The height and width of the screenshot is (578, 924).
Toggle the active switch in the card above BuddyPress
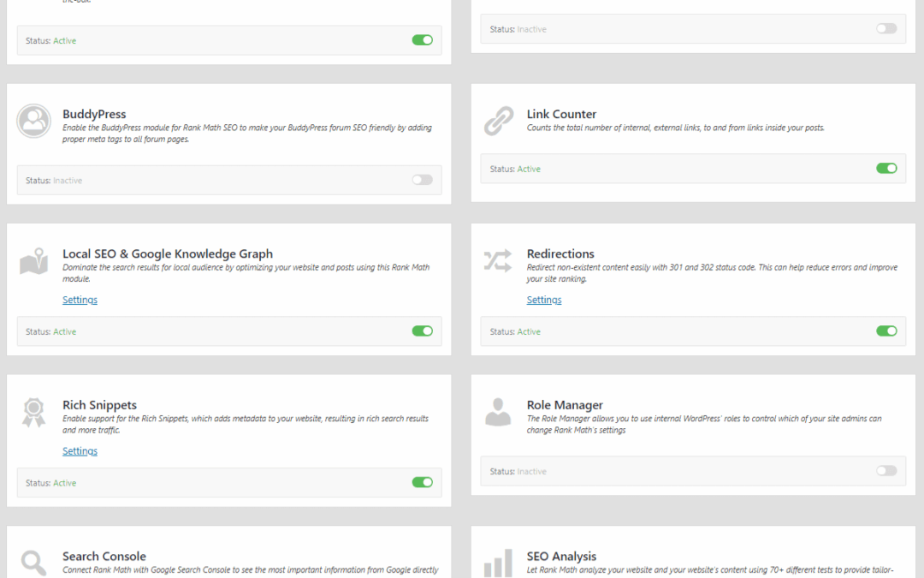click(x=422, y=40)
